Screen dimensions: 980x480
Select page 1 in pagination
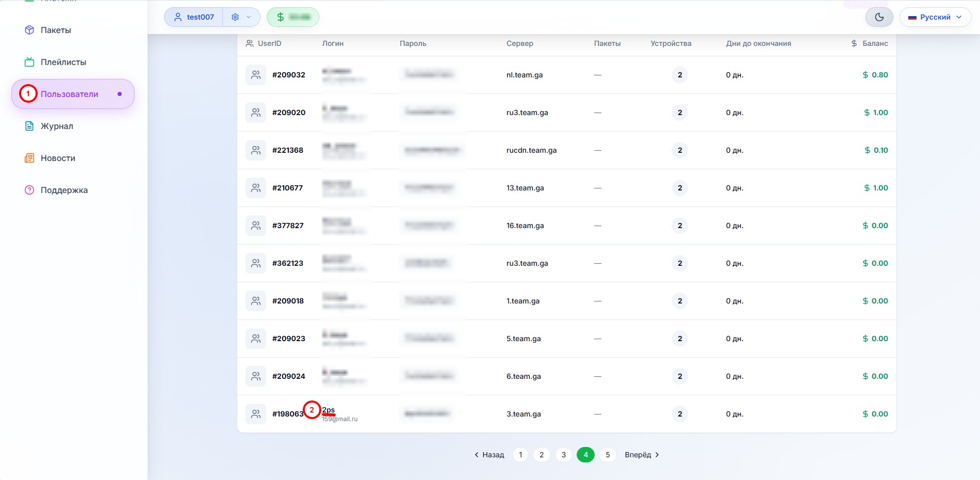pyautogui.click(x=520, y=455)
